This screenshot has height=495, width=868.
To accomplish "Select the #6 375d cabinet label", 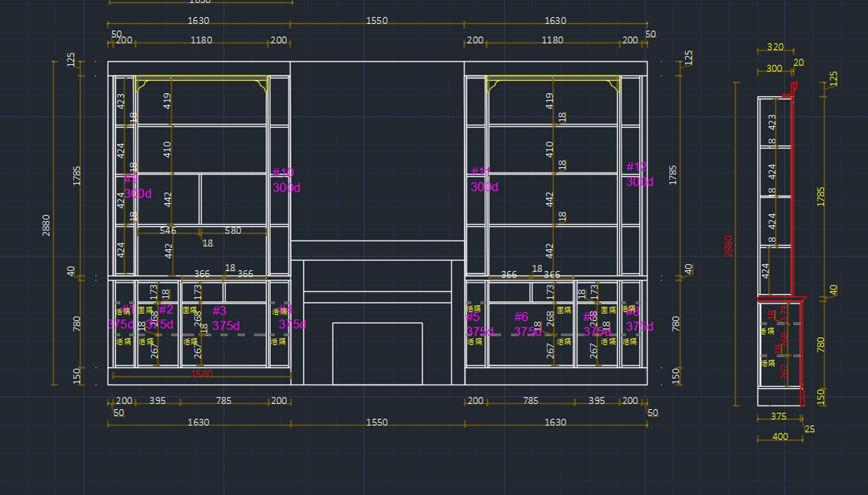I will click(526, 324).
